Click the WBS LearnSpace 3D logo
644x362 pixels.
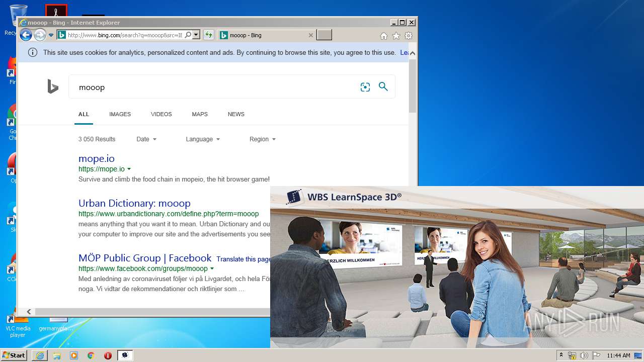(x=343, y=197)
